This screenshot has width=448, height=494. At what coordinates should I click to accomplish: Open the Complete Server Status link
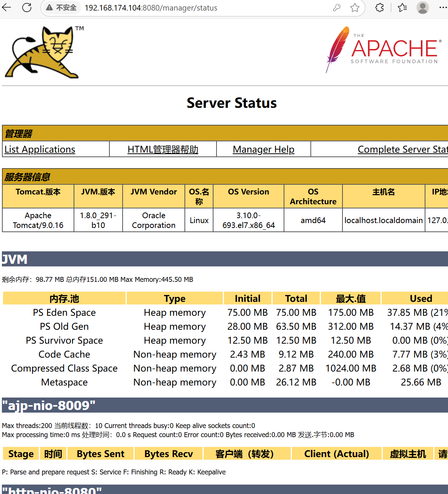[x=403, y=149]
